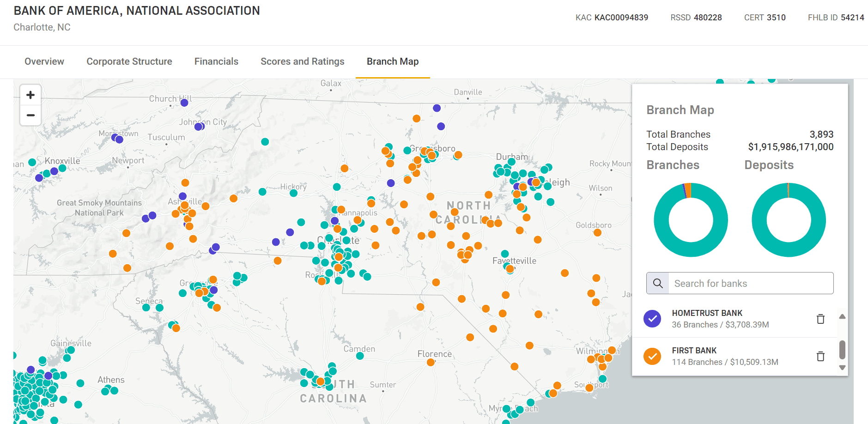Click the Deposits donut chart ring
Screen dimensions: 868x424
pos(759,220)
